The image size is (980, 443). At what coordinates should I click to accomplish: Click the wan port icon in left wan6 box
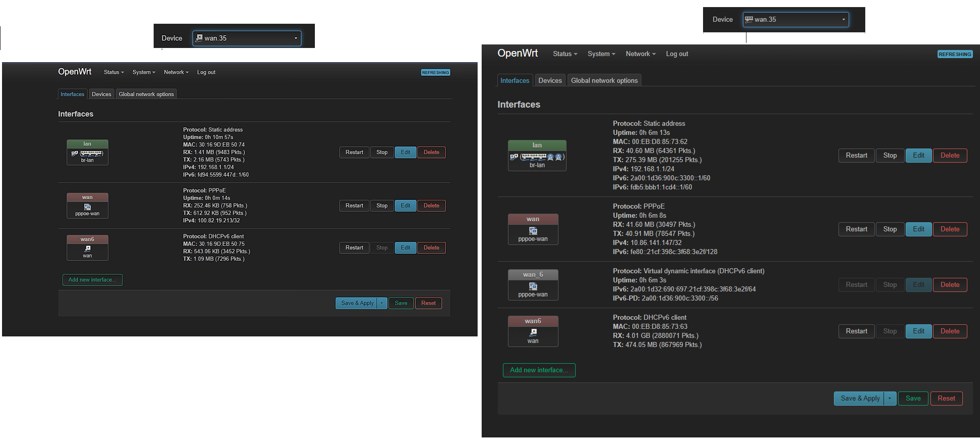click(x=87, y=249)
